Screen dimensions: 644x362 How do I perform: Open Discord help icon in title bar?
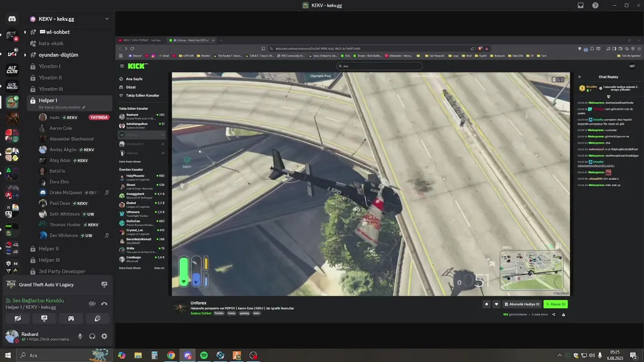tap(595, 6)
